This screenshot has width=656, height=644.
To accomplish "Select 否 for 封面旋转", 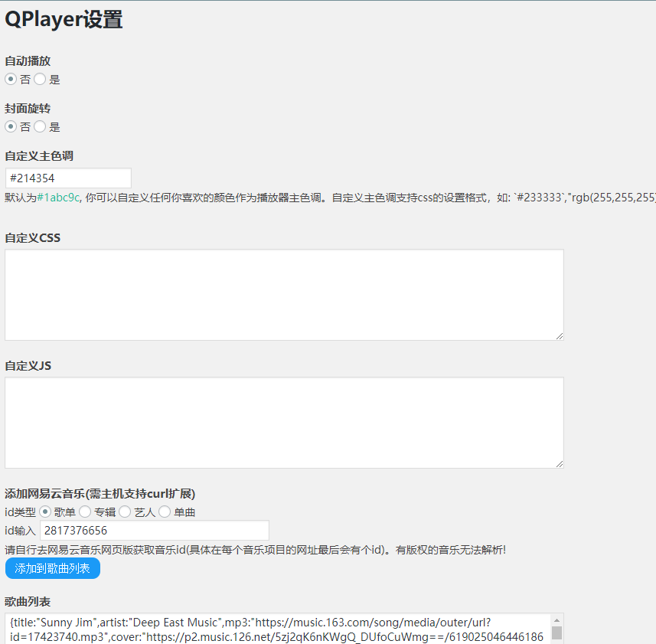I will pos(11,126).
